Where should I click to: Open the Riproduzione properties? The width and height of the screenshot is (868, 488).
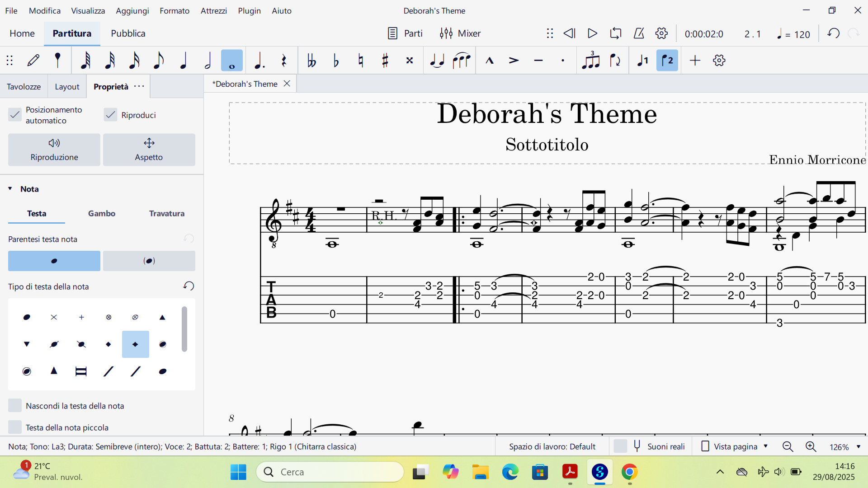(x=54, y=150)
